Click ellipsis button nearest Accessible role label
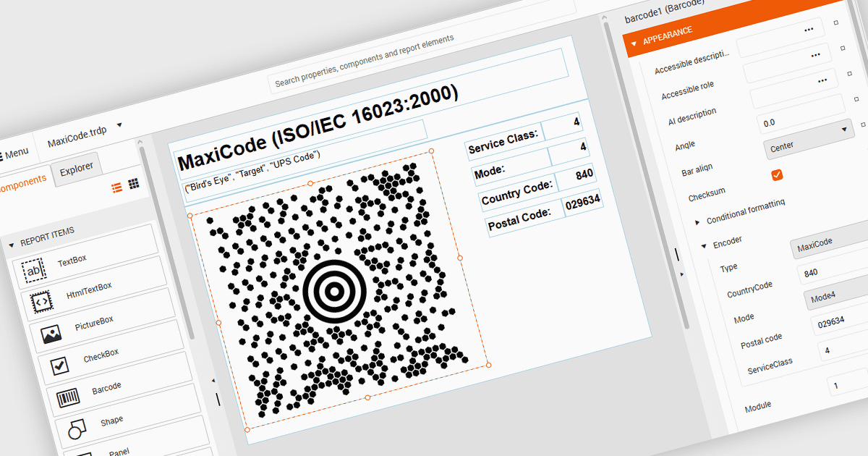Image resolution: width=868 pixels, height=456 pixels. click(815, 55)
